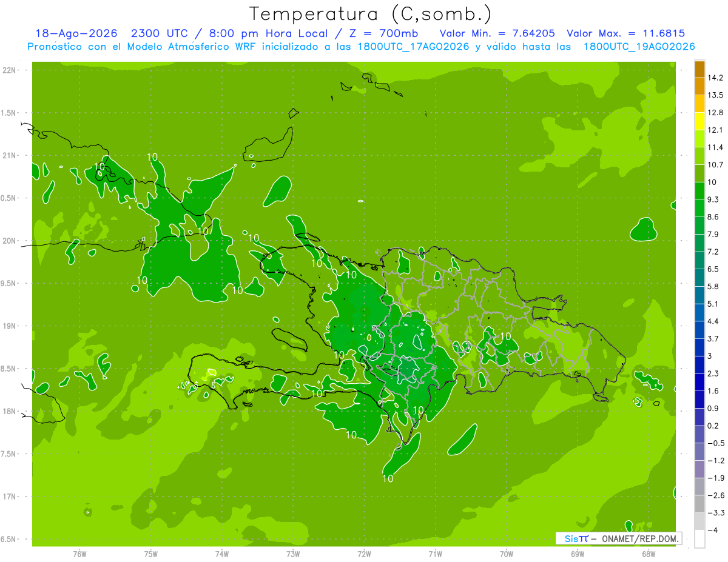
Task: Click the title "Temperatura (C,somb.)"
Action: pyautogui.click(x=371, y=14)
